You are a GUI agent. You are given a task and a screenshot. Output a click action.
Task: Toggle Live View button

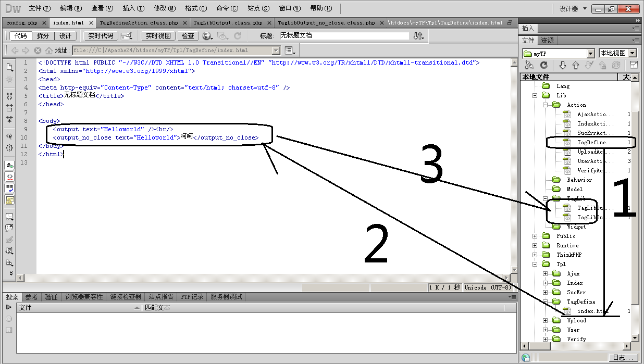tap(158, 36)
